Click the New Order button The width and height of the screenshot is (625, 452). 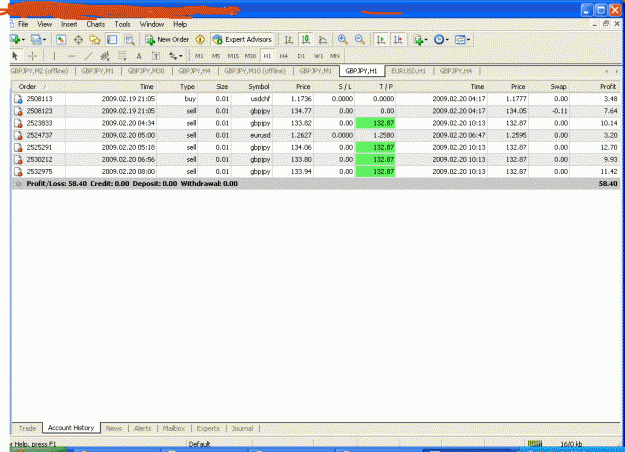click(x=167, y=39)
